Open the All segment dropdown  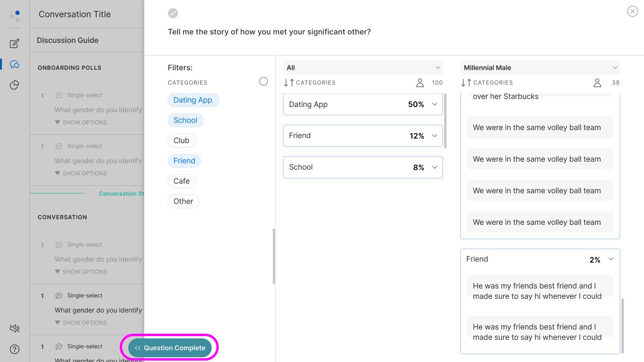coord(363,68)
